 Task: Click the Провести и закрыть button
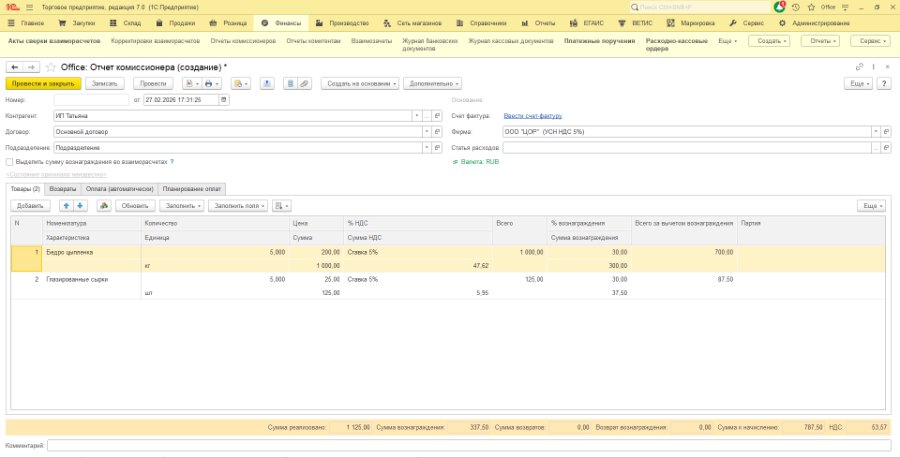[44, 84]
